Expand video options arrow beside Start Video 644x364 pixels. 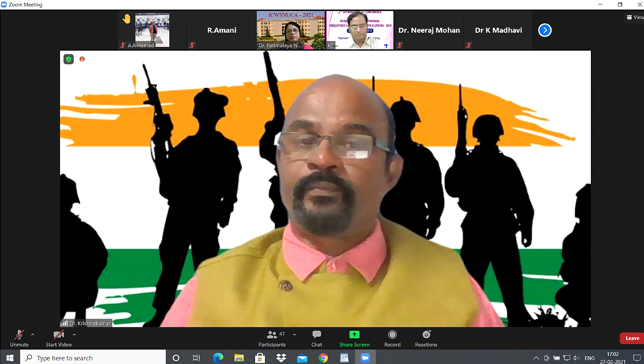tap(75, 334)
